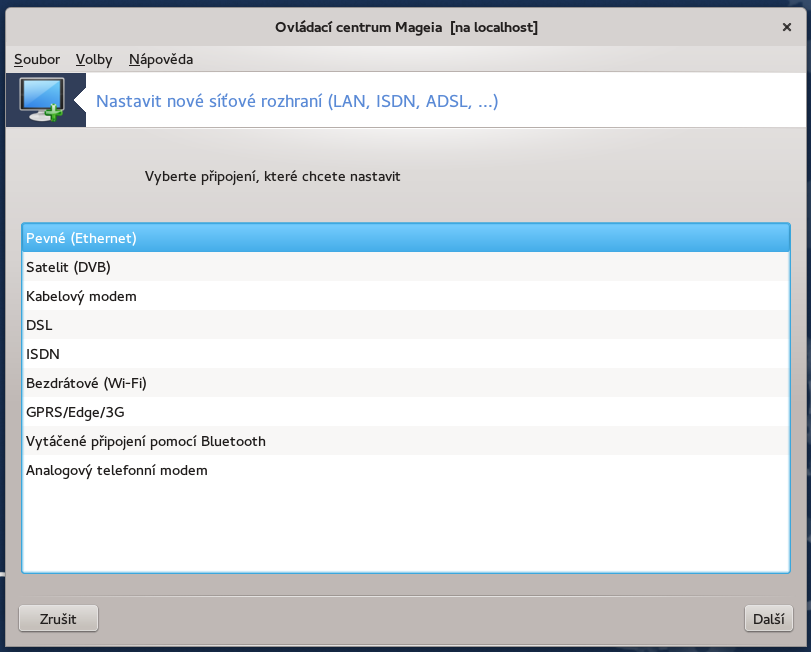
Task: Select the ISDN connection type
Action: tap(406, 354)
